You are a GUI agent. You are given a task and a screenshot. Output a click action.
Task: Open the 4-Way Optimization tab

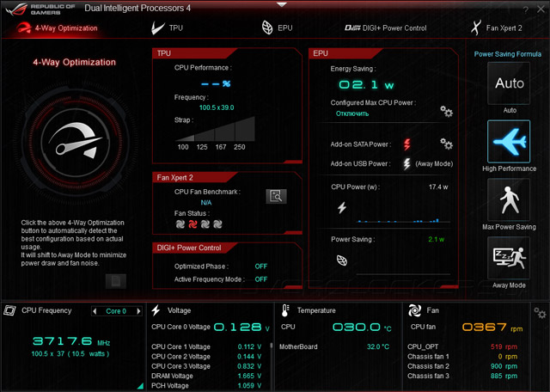pos(58,28)
